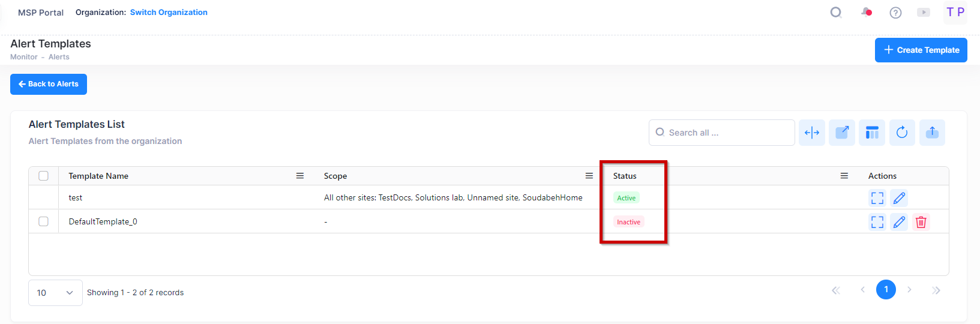980x324 pixels.
Task: Click the search icon in top header
Action: (x=835, y=13)
